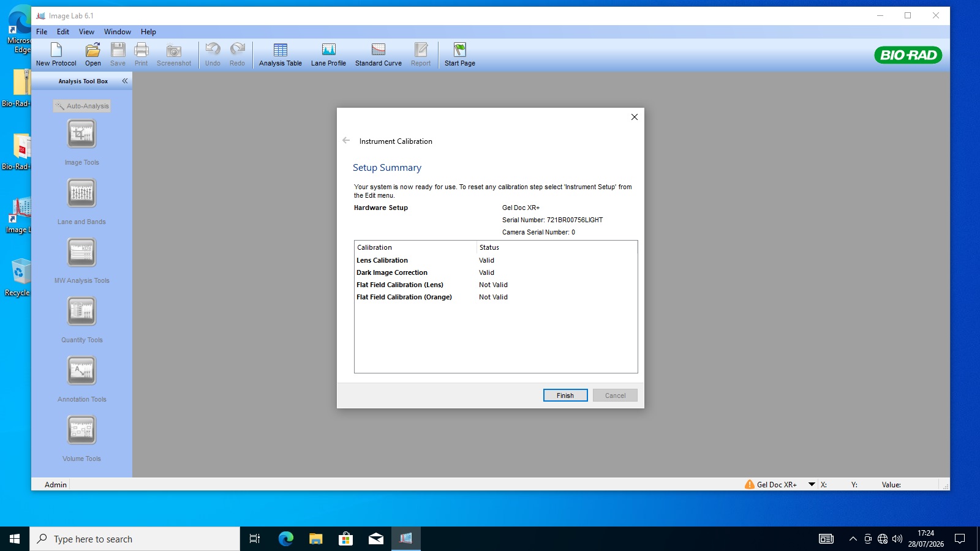Select the Image Tools icon
Image resolution: width=980 pixels, height=551 pixels.
[x=81, y=134]
